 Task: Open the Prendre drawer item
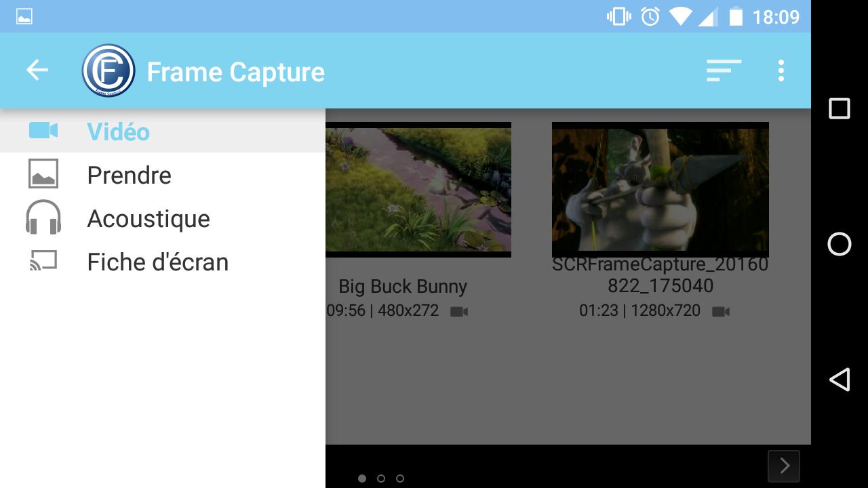coord(163,175)
